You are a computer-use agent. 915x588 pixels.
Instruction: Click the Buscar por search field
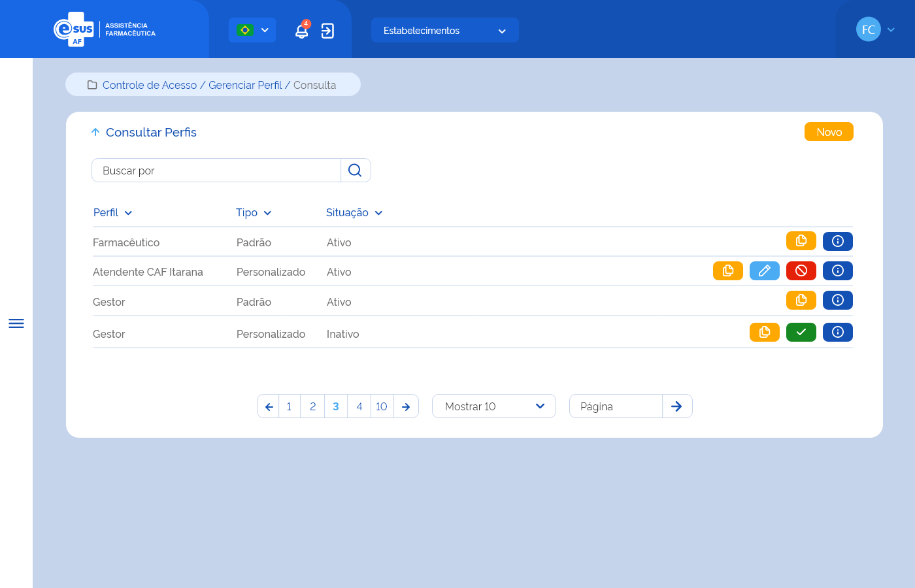pos(216,171)
